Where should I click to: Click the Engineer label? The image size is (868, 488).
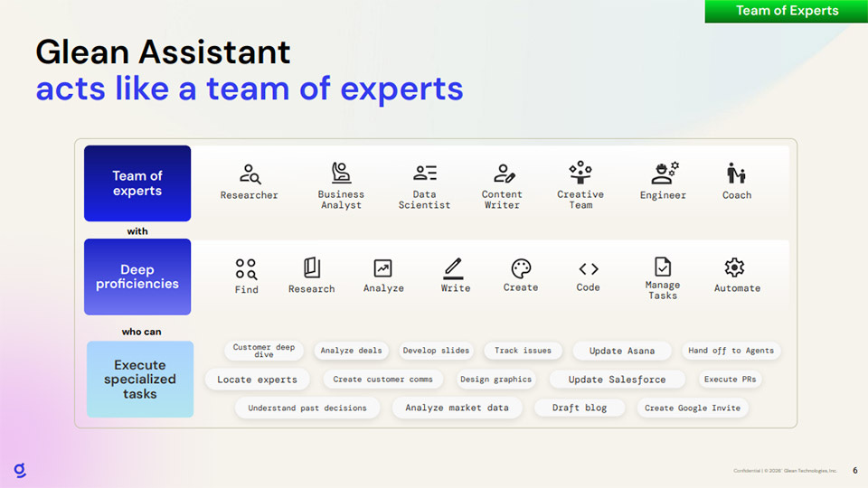(x=663, y=195)
